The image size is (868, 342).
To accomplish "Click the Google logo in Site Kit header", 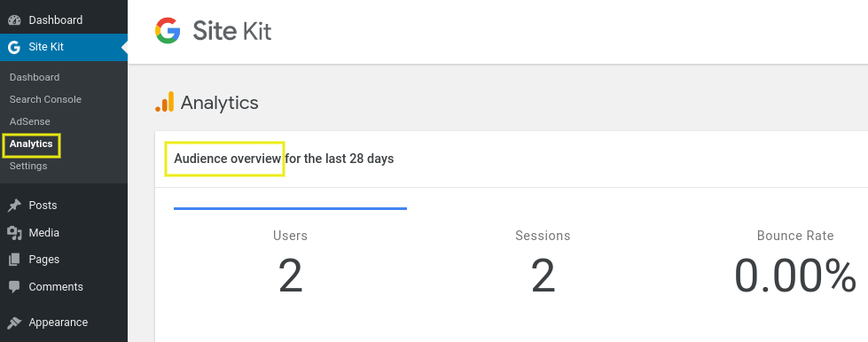I will (x=168, y=30).
